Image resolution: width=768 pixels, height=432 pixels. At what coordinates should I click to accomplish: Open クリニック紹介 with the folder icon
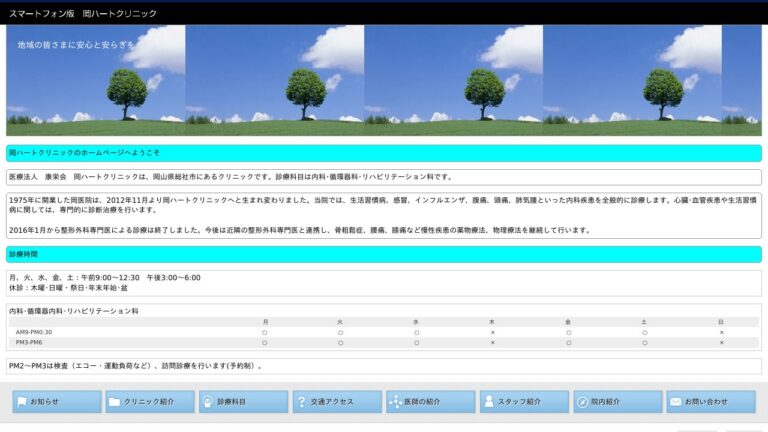150,402
